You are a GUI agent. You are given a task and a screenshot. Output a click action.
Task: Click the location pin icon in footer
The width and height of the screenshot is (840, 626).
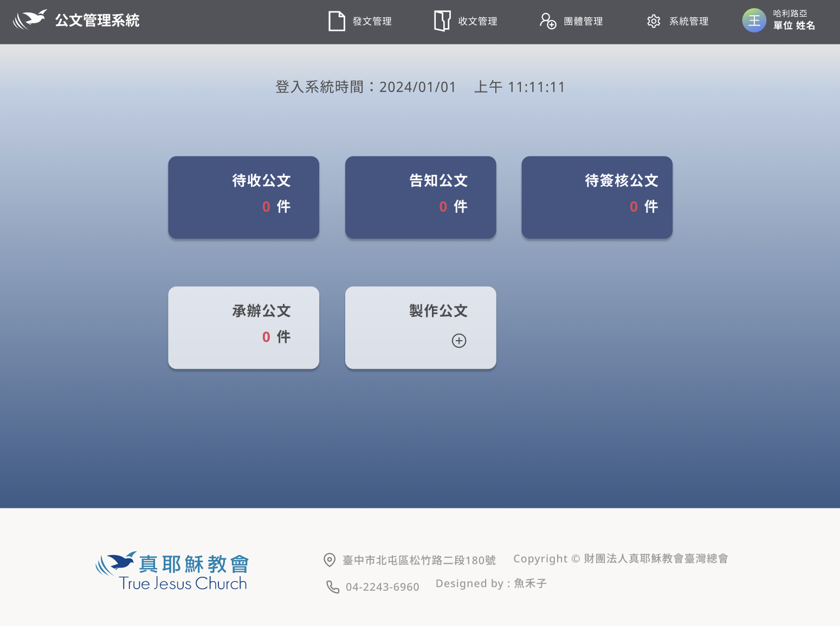[x=329, y=560]
